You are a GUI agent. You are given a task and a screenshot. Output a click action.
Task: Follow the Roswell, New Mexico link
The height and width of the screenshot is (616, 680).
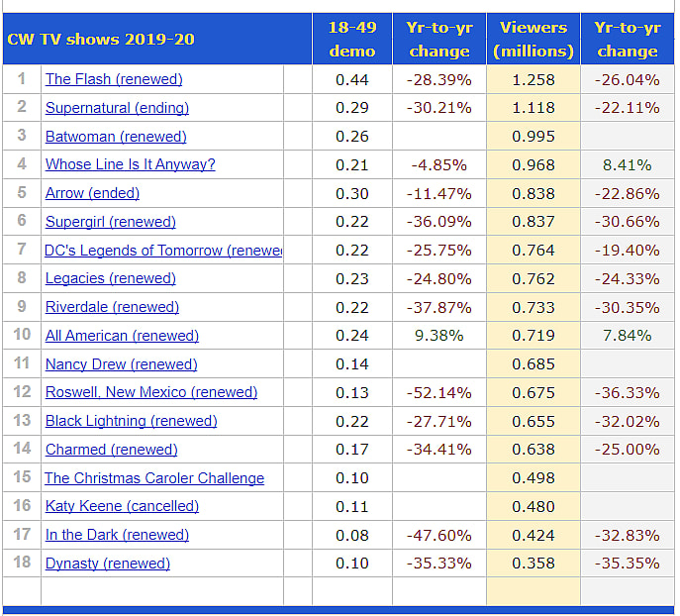(150, 392)
